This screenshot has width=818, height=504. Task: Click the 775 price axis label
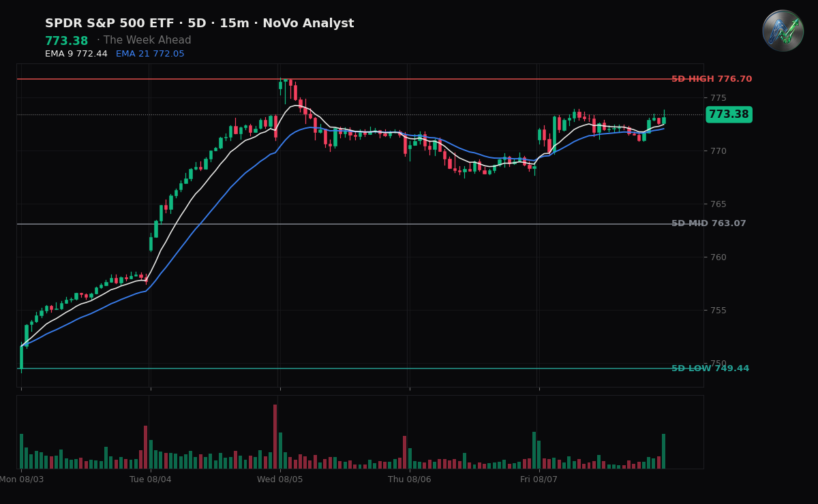[718, 98]
